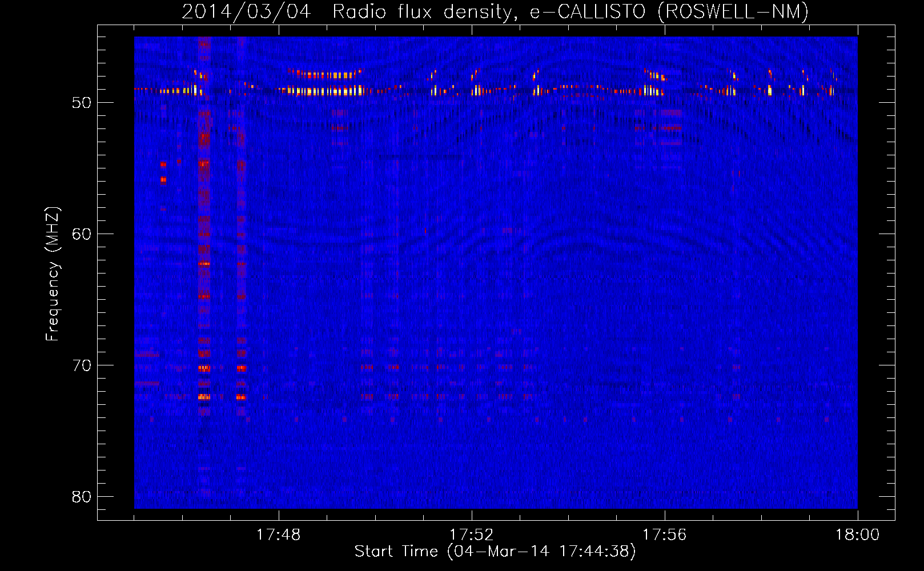Click the 70 MHz tick label
This screenshot has width=924, height=571.
coord(82,365)
